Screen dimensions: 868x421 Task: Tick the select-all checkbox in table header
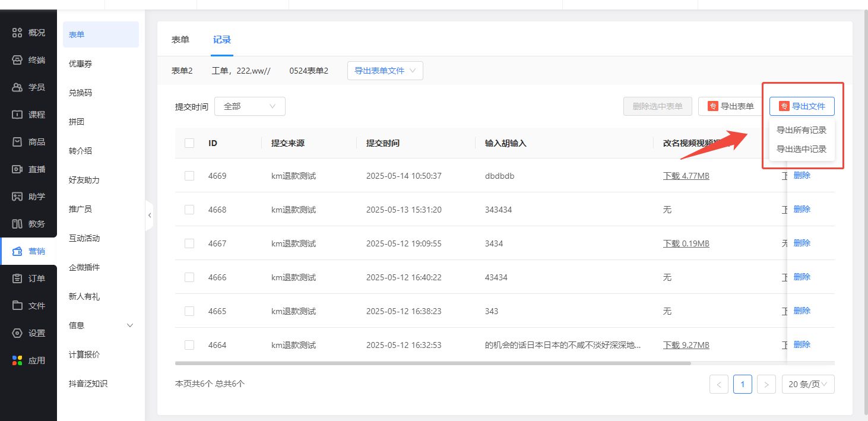click(x=189, y=143)
